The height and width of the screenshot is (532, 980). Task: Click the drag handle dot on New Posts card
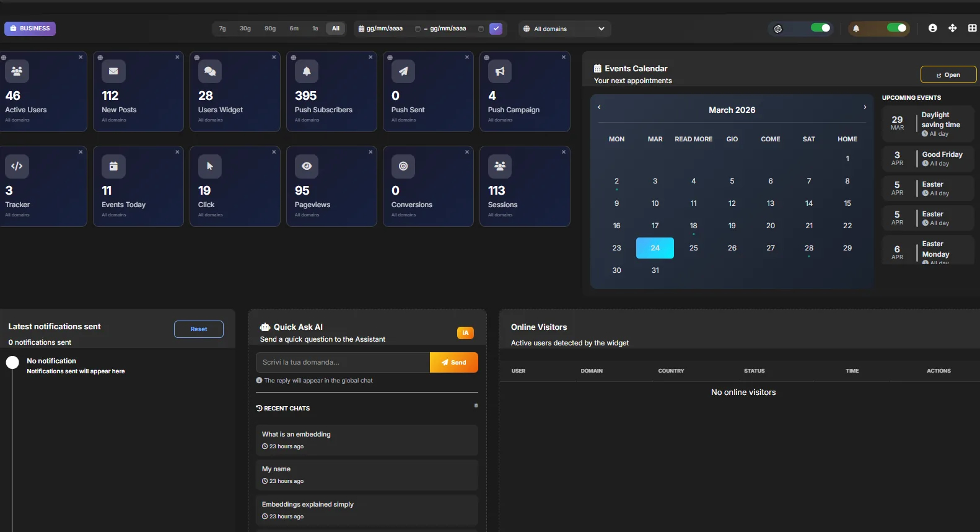(100, 58)
